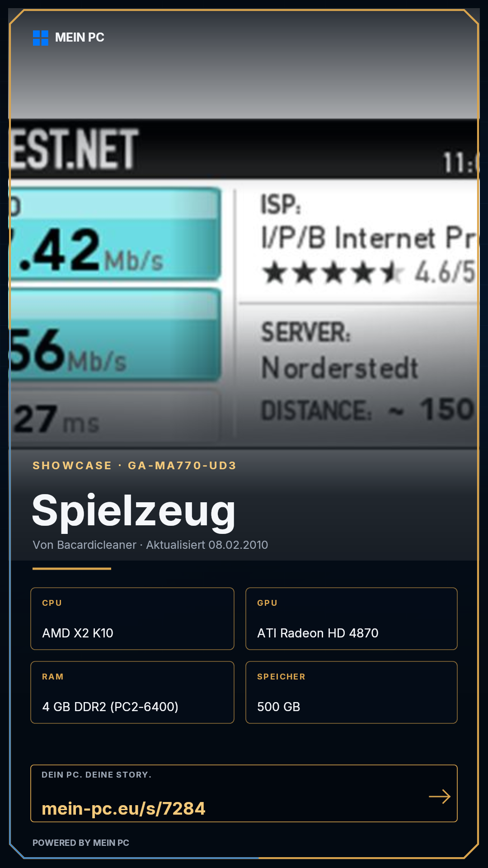The height and width of the screenshot is (868, 488).
Task: Click the 56 Mb/s upload result bar
Action: (116, 335)
